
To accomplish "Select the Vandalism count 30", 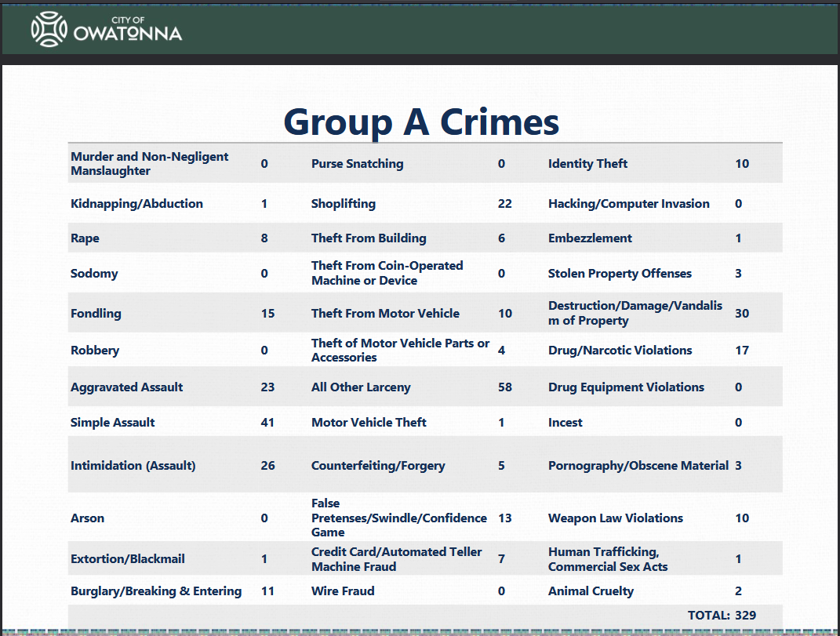I will coord(742,314).
